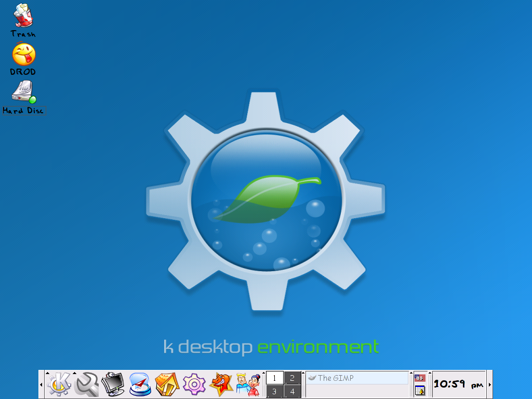Switch to virtual desktop 4
Viewport: 532px width, 399px height.
[x=292, y=391]
